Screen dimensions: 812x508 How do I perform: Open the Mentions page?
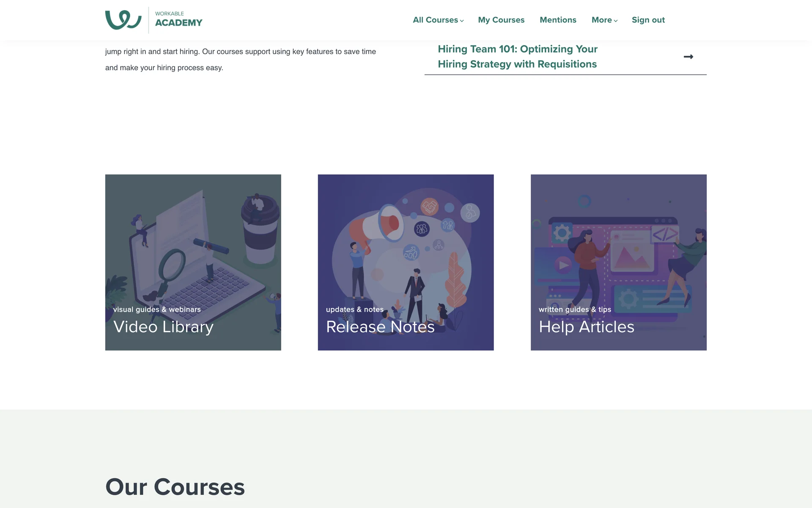558,20
